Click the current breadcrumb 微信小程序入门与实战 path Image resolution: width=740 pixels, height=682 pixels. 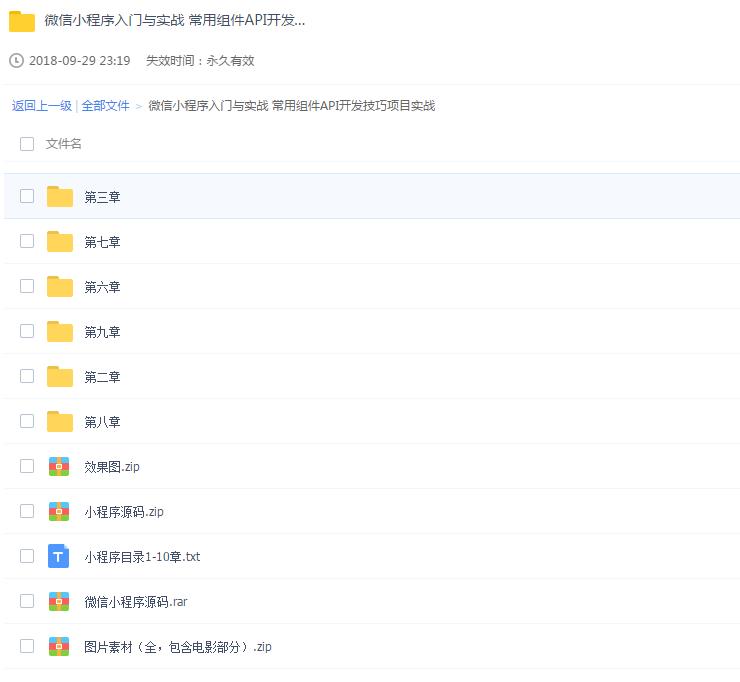pyautogui.click(x=292, y=106)
